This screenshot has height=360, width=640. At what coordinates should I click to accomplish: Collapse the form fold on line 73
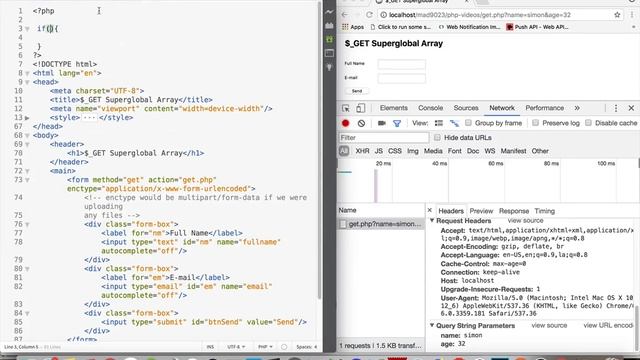27,180
